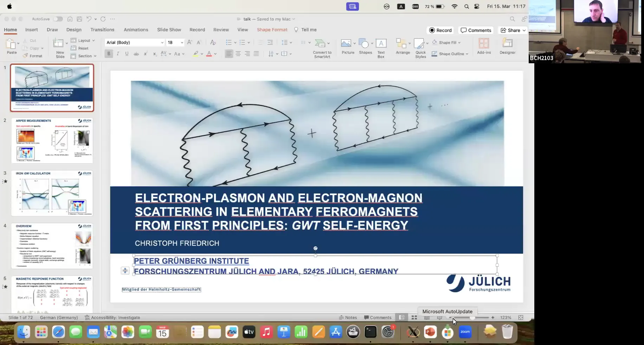Select slide 4 Overview thumbnail
The width and height of the screenshot is (644, 345).
click(x=52, y=246)
